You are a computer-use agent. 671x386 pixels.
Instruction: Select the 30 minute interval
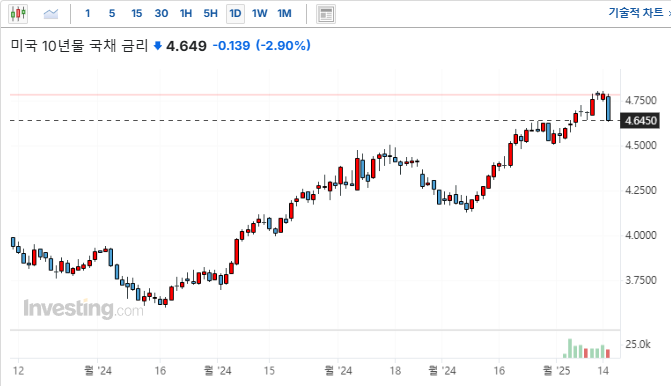point(161,14)
